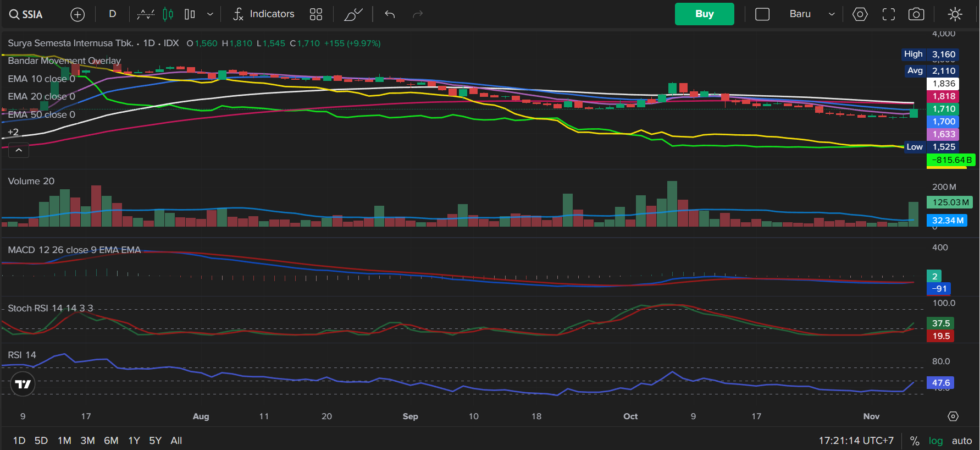This screenshot has width=980, height=450.
Task: Open the D interval selector
Action: coord(112,14)
